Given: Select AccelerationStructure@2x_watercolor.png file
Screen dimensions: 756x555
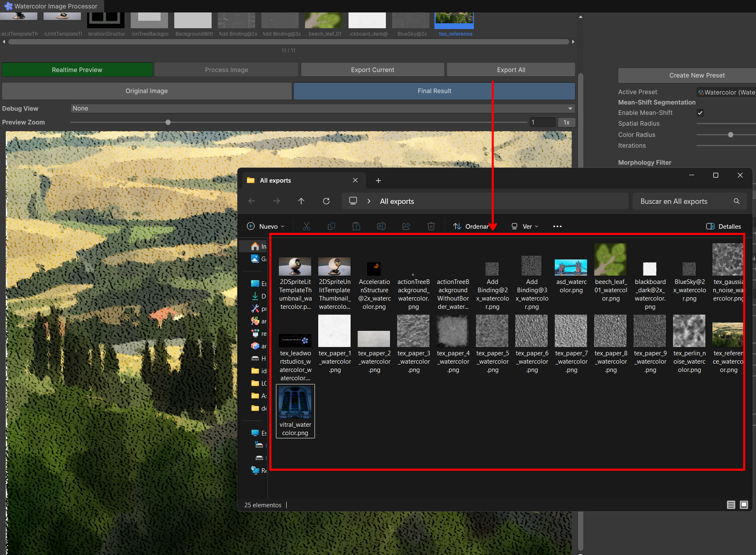Looking at the screenshot, I should point(374,286).
